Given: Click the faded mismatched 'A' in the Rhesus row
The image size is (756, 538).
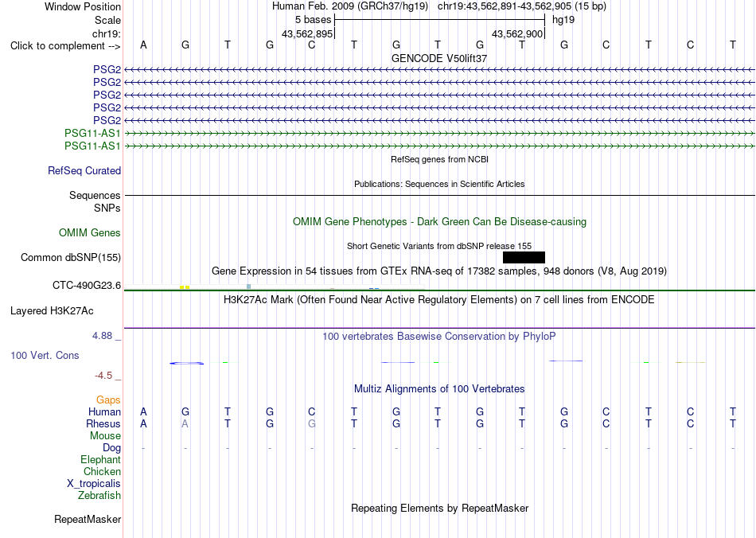Looking at the screenshot, I should [x=185, y=423].
